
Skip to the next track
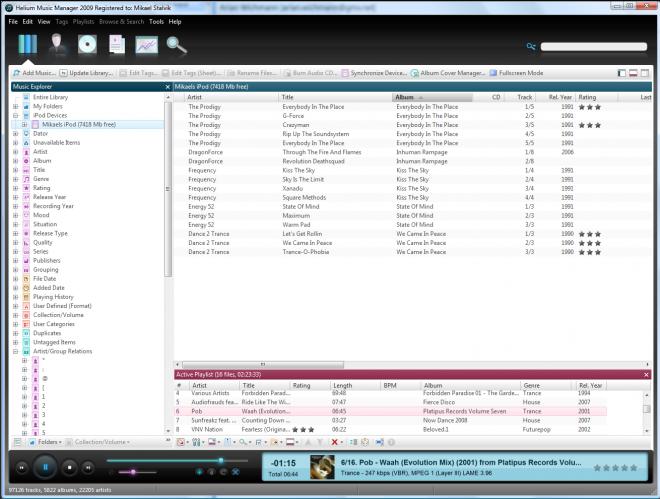click(x=88, y=467)
